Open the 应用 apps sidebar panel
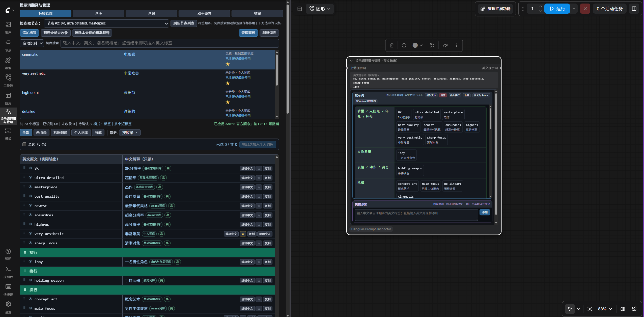The image size is (644, 317). coord(8,98)
